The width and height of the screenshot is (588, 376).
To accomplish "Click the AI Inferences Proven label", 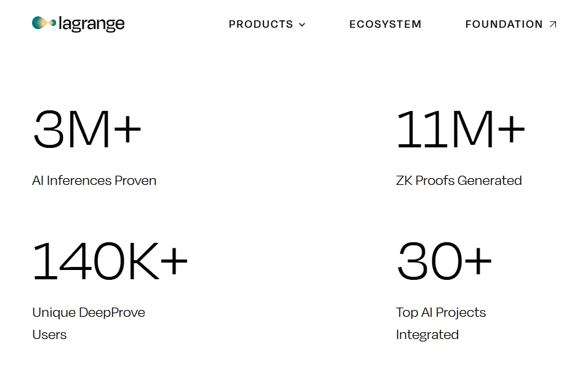I will 94,181.
